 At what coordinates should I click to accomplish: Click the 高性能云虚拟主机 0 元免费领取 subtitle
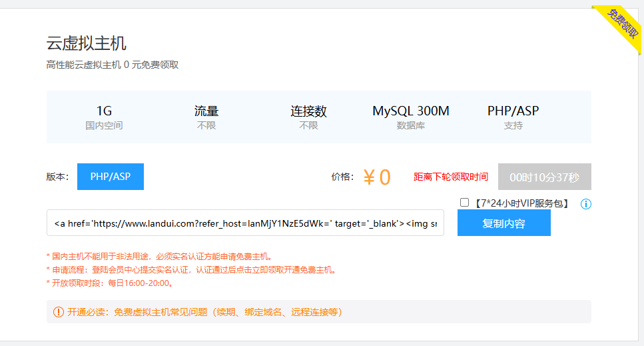pos(112,65)
